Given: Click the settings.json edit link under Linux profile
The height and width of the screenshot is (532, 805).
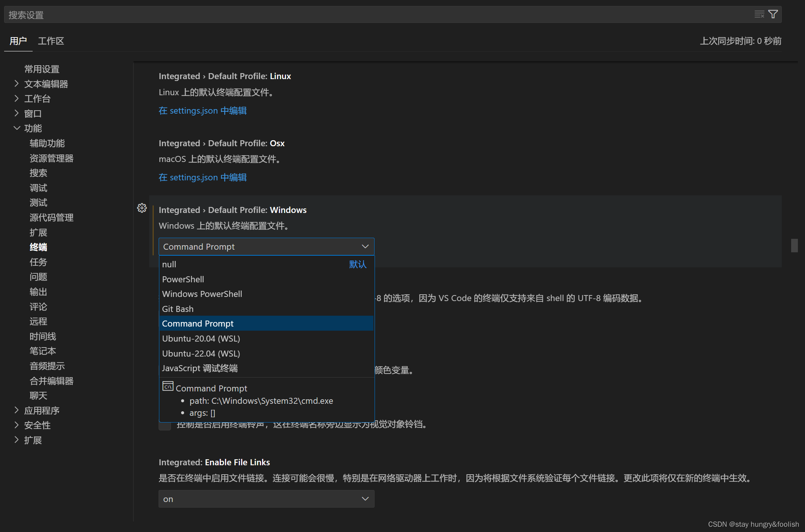Looking at the screenshot, I should pyautogui.click(x=202, y=111).
